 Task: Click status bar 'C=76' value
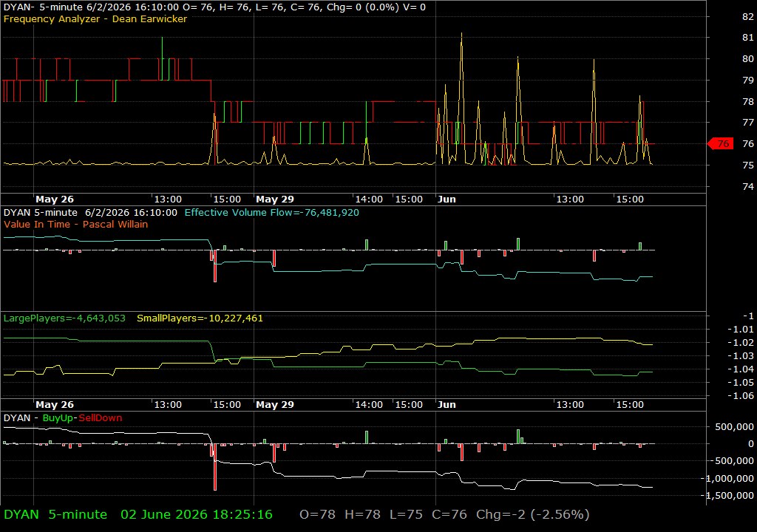tap(449, 514)
